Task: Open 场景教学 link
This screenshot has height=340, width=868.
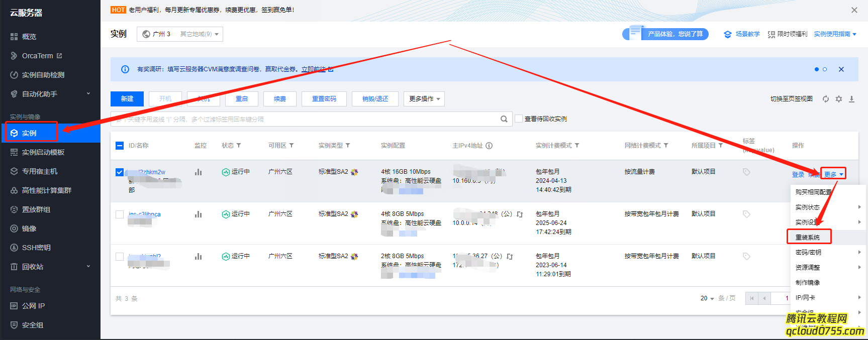Action: point(742,34)
